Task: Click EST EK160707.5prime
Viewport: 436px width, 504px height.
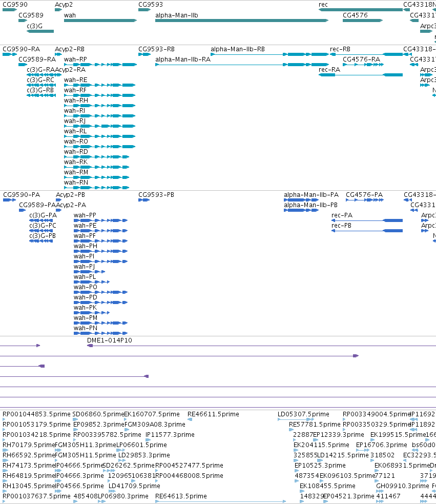Action: [152, 414]
